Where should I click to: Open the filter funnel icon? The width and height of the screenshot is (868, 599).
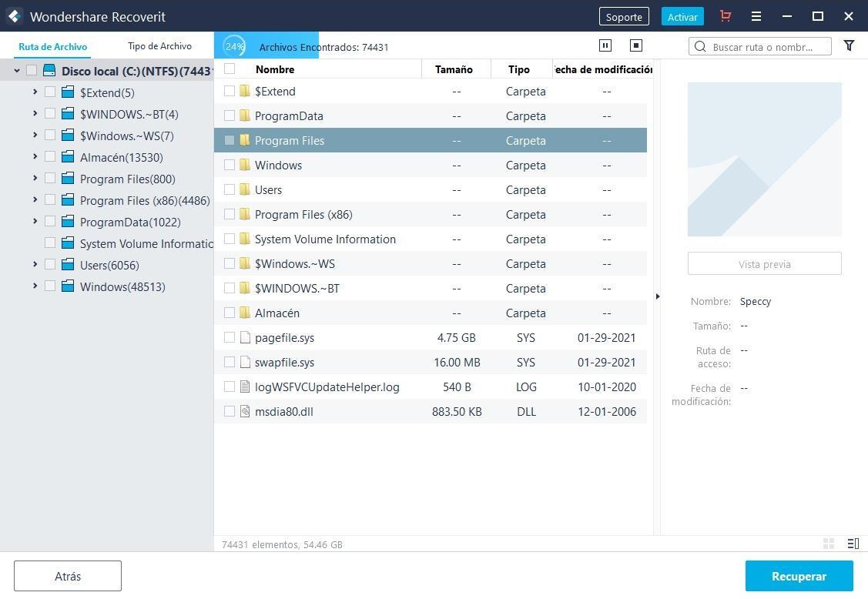(x=849, y=46)
